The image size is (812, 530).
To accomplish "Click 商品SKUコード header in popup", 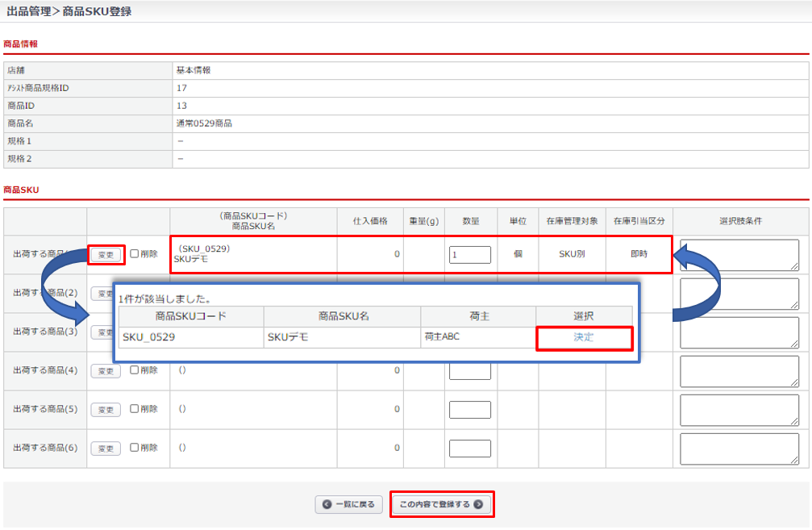I will point(191,316).
